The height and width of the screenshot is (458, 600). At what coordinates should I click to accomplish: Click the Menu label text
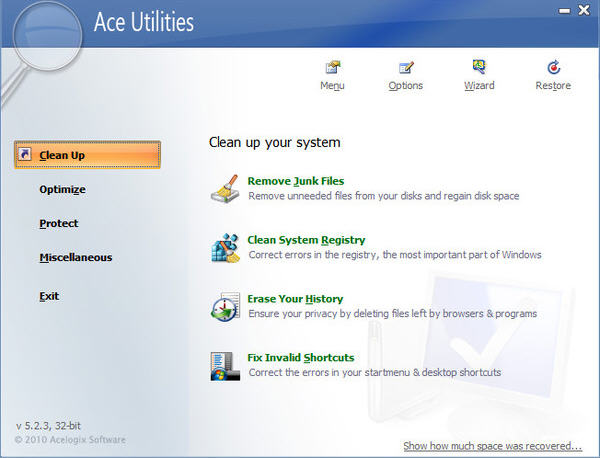tap(332, 85)
